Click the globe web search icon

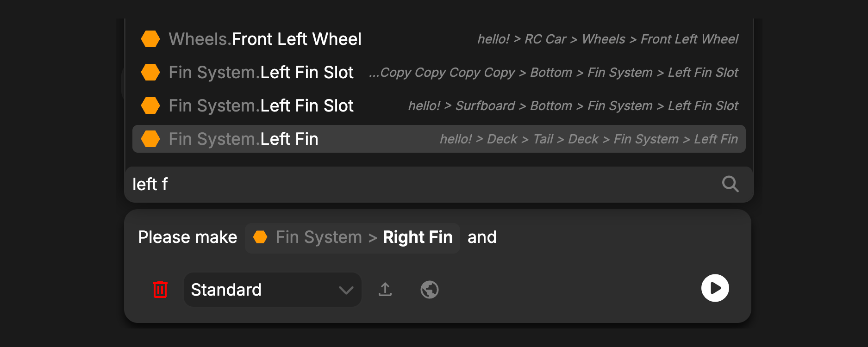pos(430,290)
